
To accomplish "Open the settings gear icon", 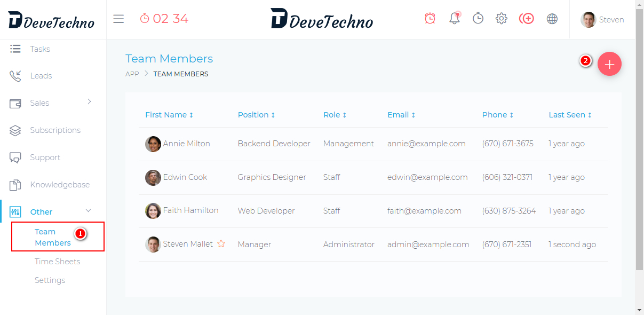I will click(502, 19).
